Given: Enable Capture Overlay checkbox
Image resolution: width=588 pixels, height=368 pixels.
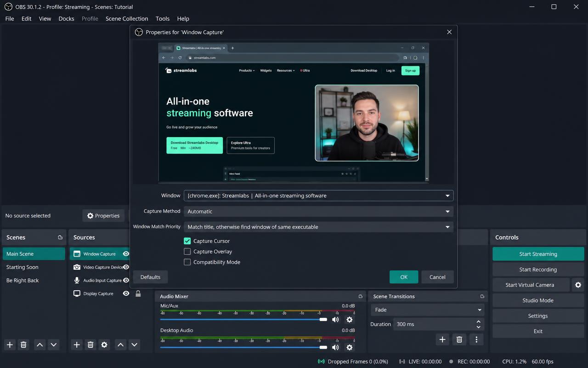Looking at the screenshot, I should point(187,252).
